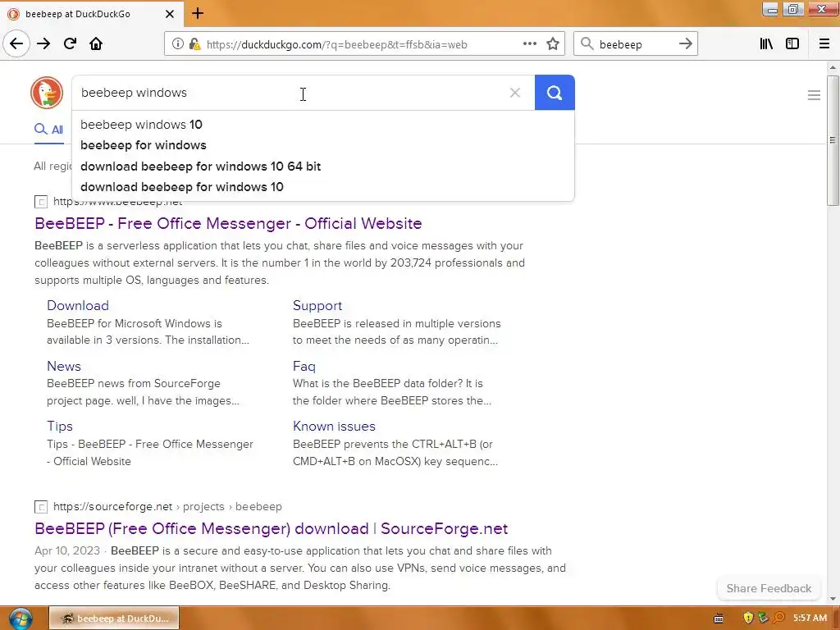Image resolution: width=840 pixels, height=630 pixels.
Task: Favicon beside sourceforge.net result
Action: 41,507
